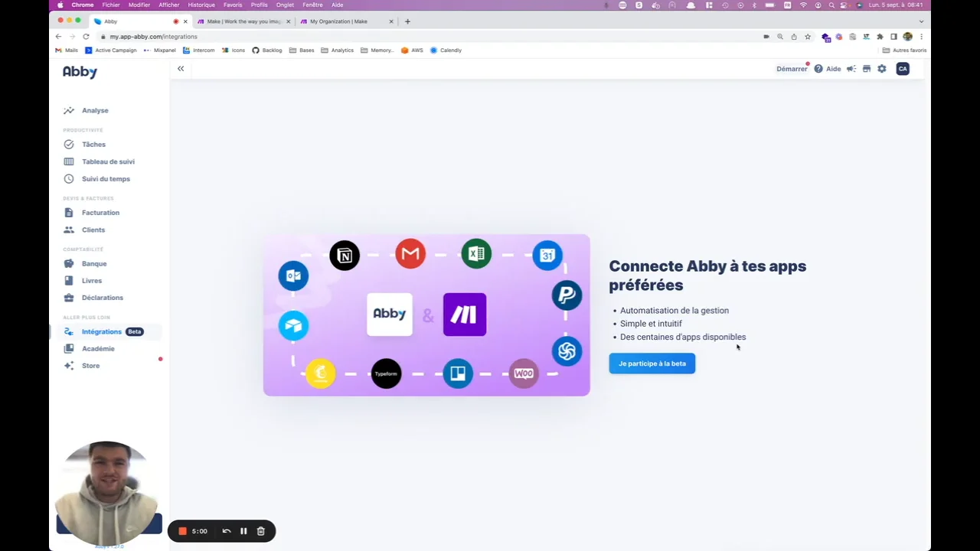Collapse the sidebar with the double chevron
Screen dimensions: 980x551
pyautogui.click(x=181, y=69)
